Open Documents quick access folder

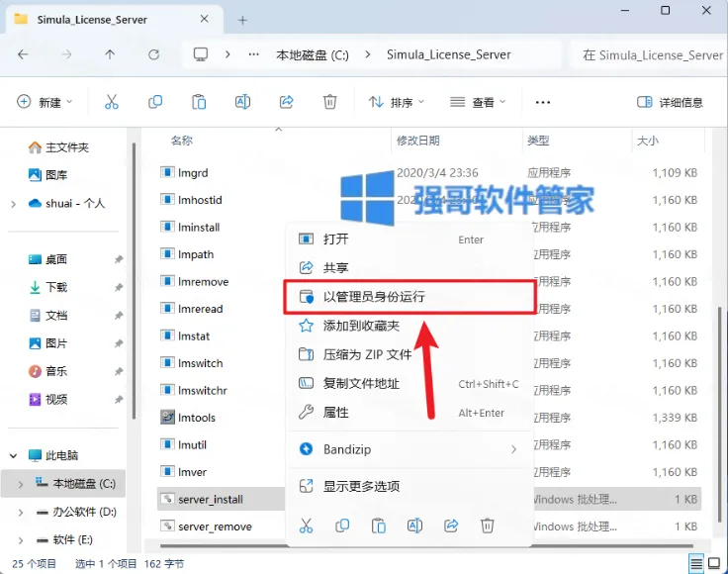48,316
